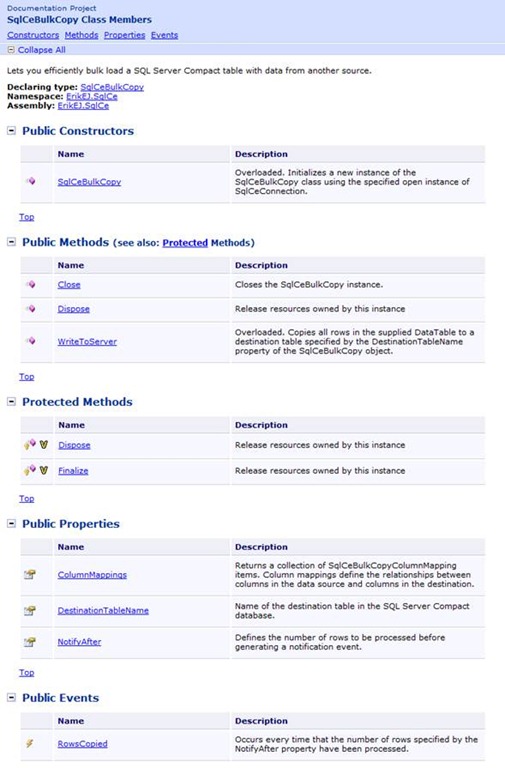Click the lightning event icon beside RowsCopied
The image size is (505, 768).
point(29,744)
